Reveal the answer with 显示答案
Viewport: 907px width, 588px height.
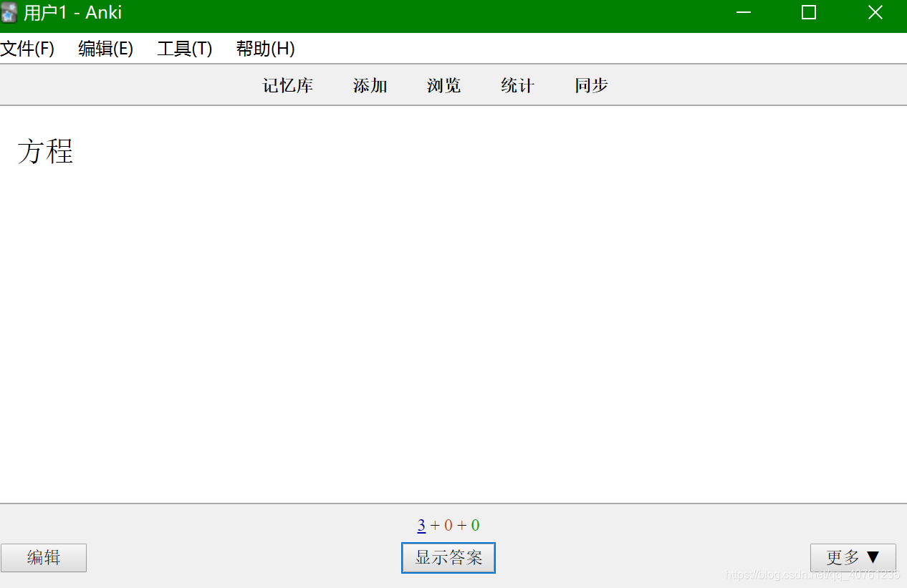448,558
